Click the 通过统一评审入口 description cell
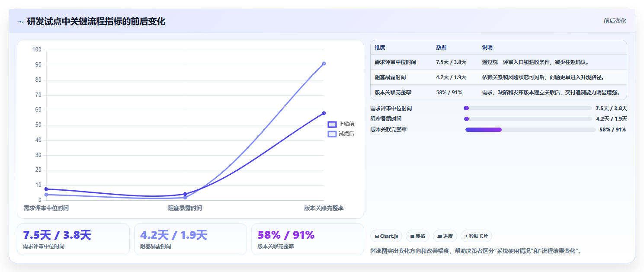This screenshot has width=644, height=272. point(535,62)
